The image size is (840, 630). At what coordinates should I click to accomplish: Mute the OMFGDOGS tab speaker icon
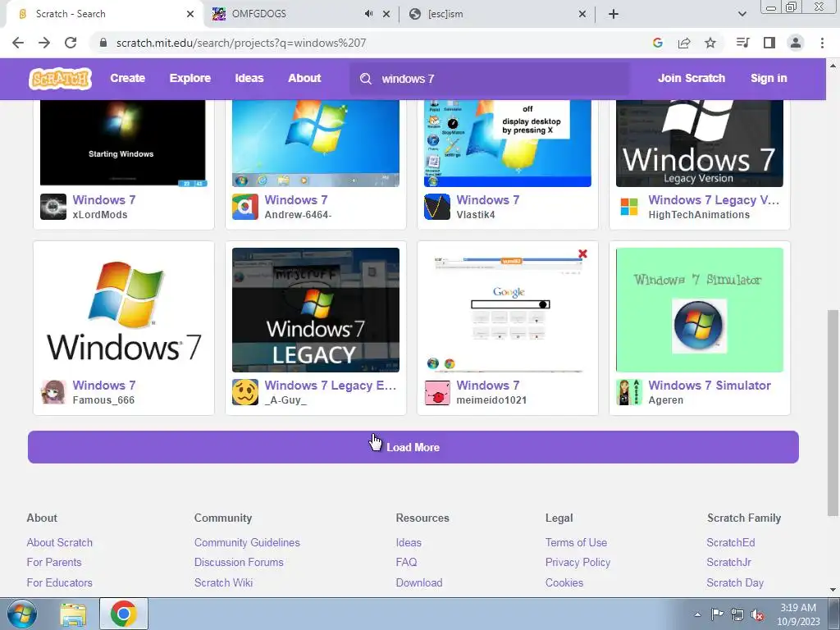click(x=368, y=14)
